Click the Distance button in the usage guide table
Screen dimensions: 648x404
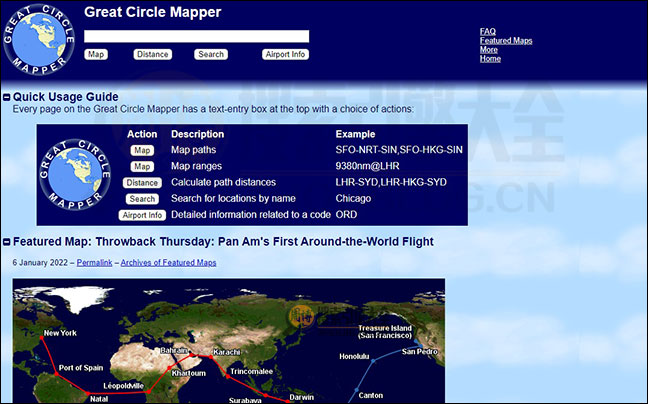coord(142,183)
